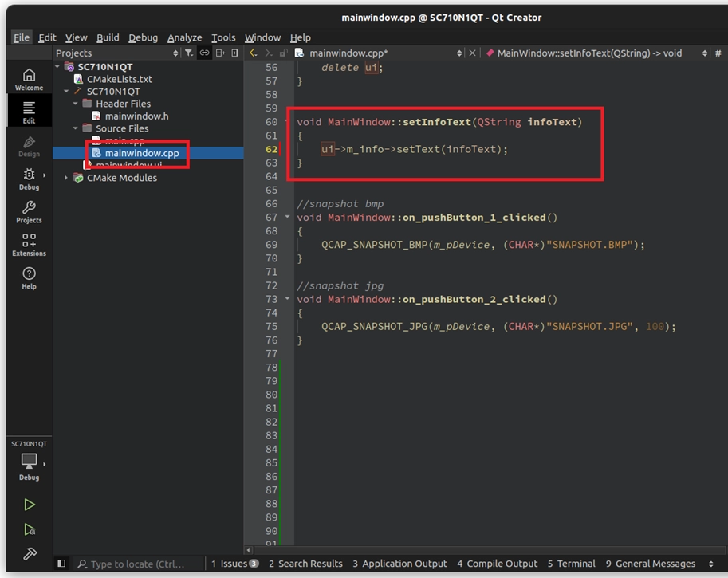Screen dimensions: 728x578
Task: Split the Projects side panel
Action: pos(221,53)
